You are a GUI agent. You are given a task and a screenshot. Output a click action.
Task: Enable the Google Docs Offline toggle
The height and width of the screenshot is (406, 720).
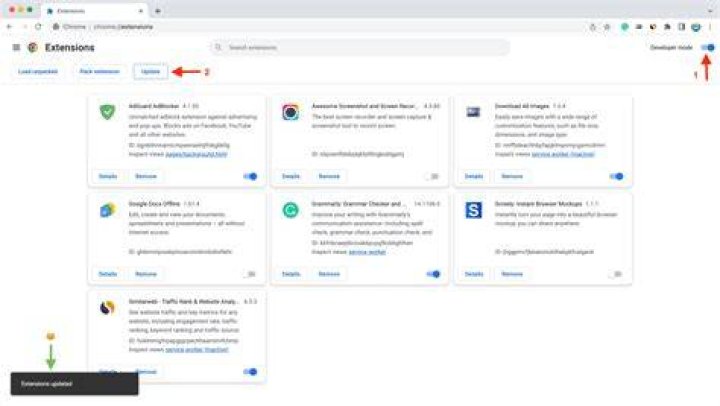(x=250, y=274)
